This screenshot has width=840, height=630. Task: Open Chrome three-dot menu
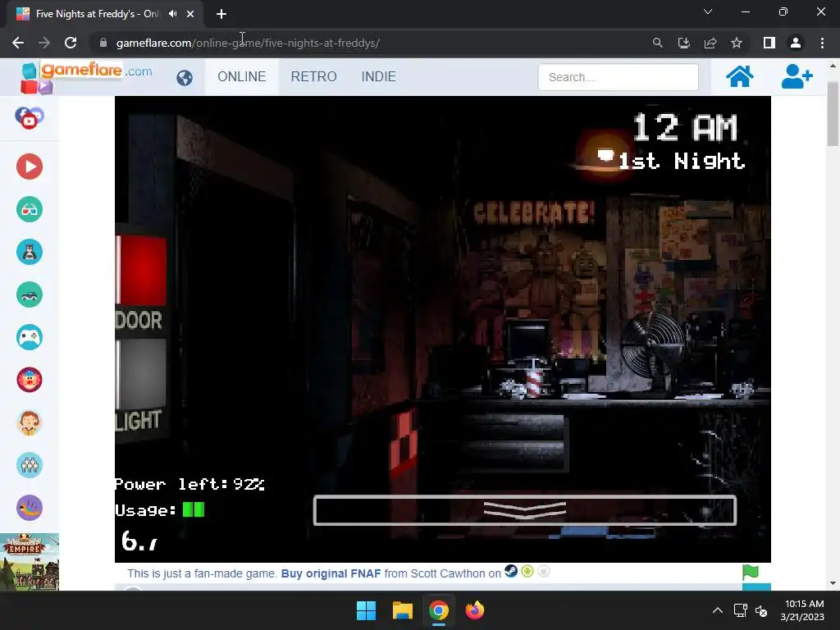(822, 43)
